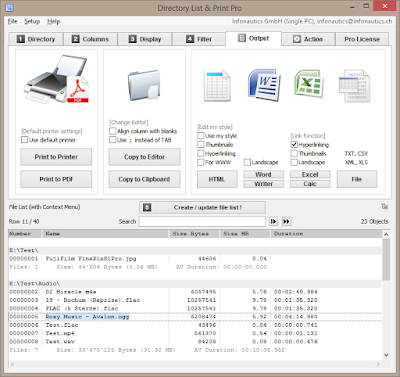The height and width of the screenshot is (377, 400).
Task: Switch to the Columns tab
Action: [x=90, y=39]
